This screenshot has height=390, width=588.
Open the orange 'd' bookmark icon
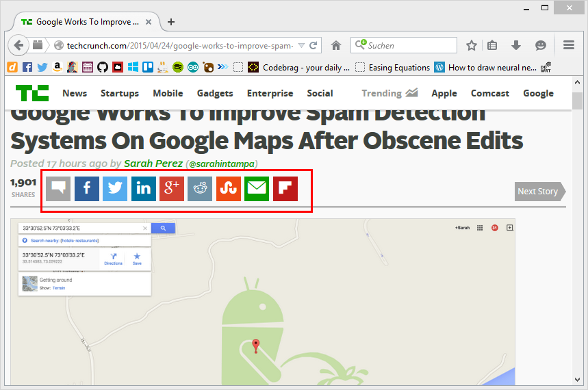pos(12,68)
